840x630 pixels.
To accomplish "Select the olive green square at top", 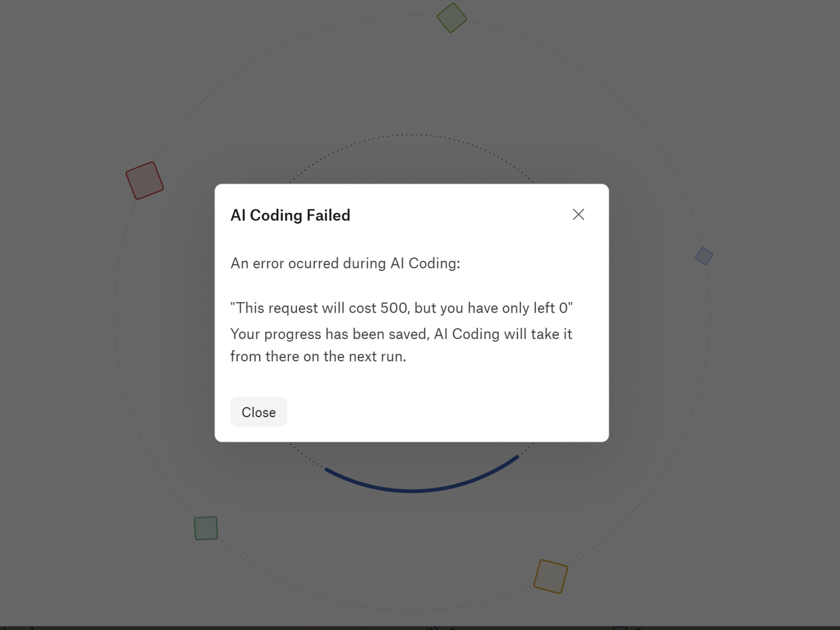I will (451, 18).
